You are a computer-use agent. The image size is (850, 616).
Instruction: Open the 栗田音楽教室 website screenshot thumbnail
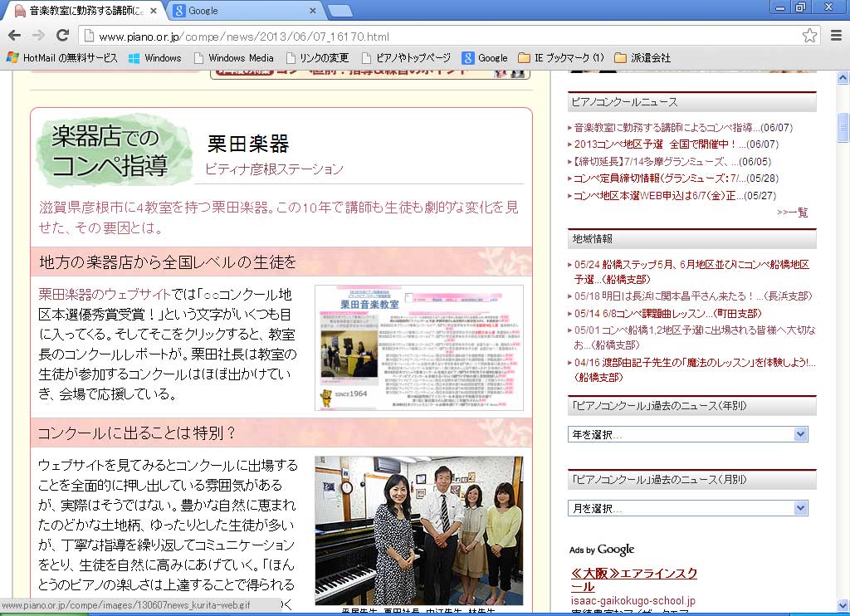pos(419,348)
